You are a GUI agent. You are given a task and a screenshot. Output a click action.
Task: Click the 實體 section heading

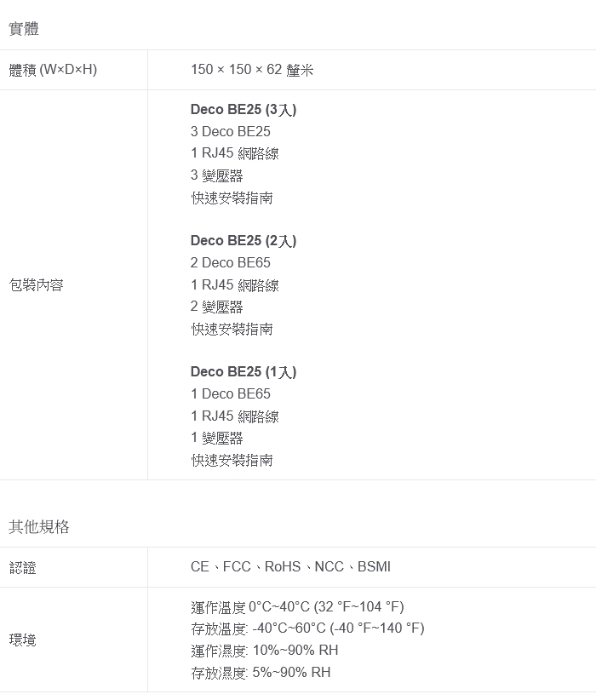[x=24, y=29]
